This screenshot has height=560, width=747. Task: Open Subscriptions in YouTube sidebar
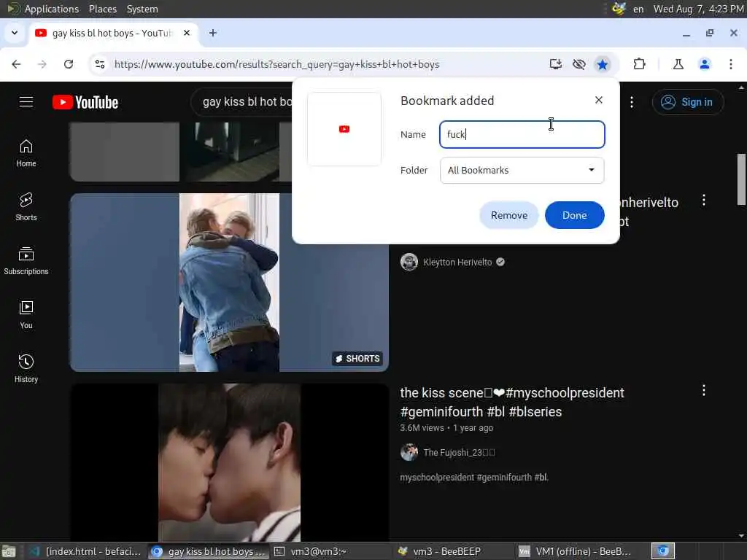[26, 261]
